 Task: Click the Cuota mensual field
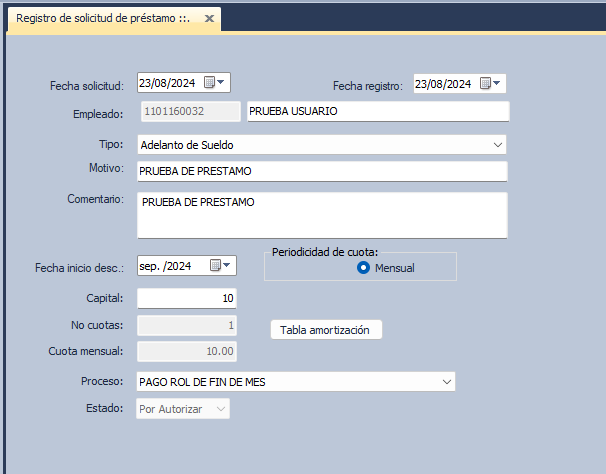(x=187, y=351)
